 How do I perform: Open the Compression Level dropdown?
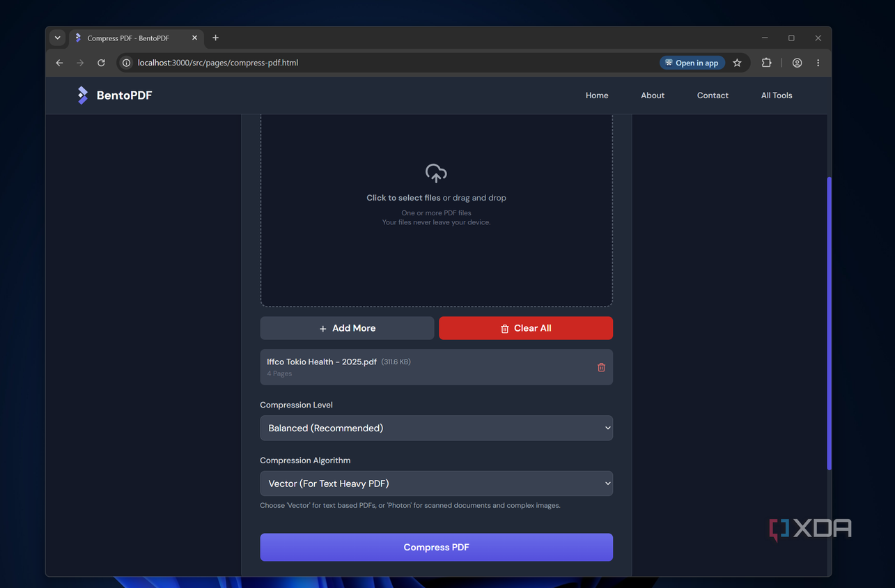tap(436, 428)
